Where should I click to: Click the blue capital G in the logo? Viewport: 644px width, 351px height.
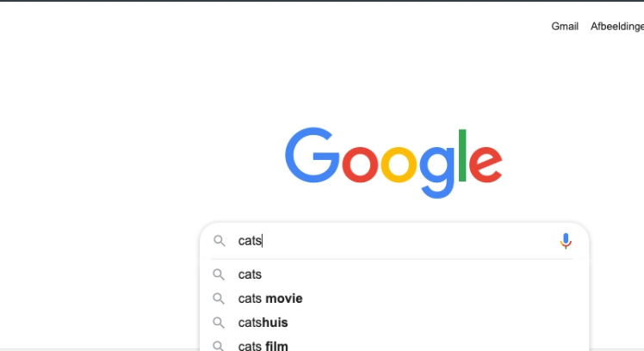[x=313, y=155]
